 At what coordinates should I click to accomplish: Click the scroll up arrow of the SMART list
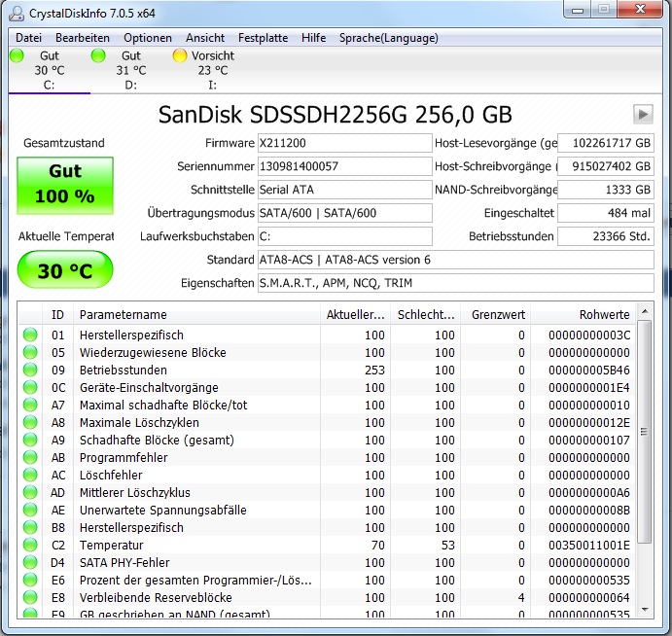(645, 311)
